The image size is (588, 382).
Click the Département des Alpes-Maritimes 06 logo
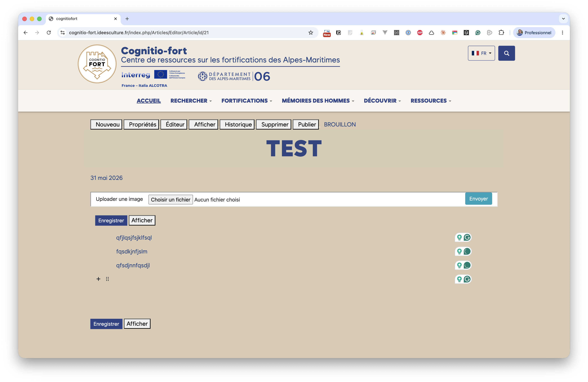pos(234,76)
